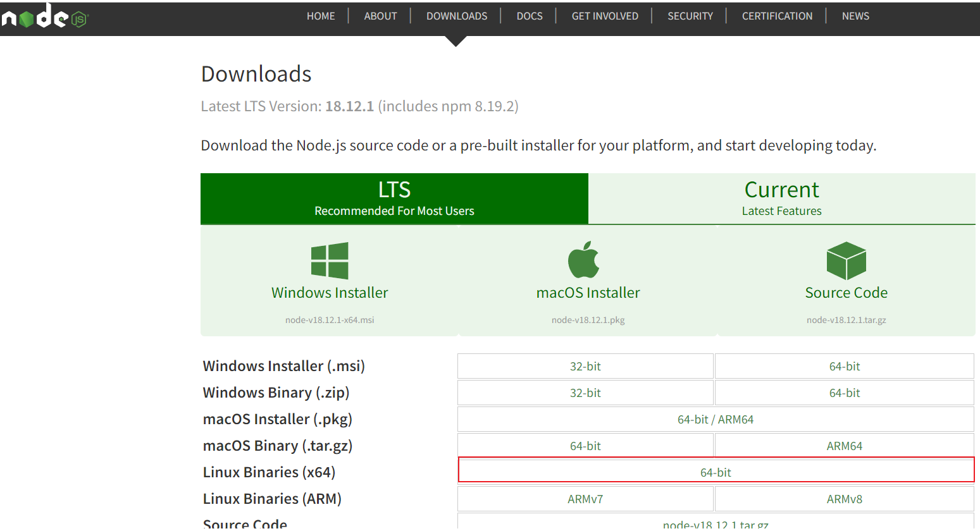Download 64-bit Windows Binary (.zip)
Screen dimensions: 980x531
[x=845, y=393]
